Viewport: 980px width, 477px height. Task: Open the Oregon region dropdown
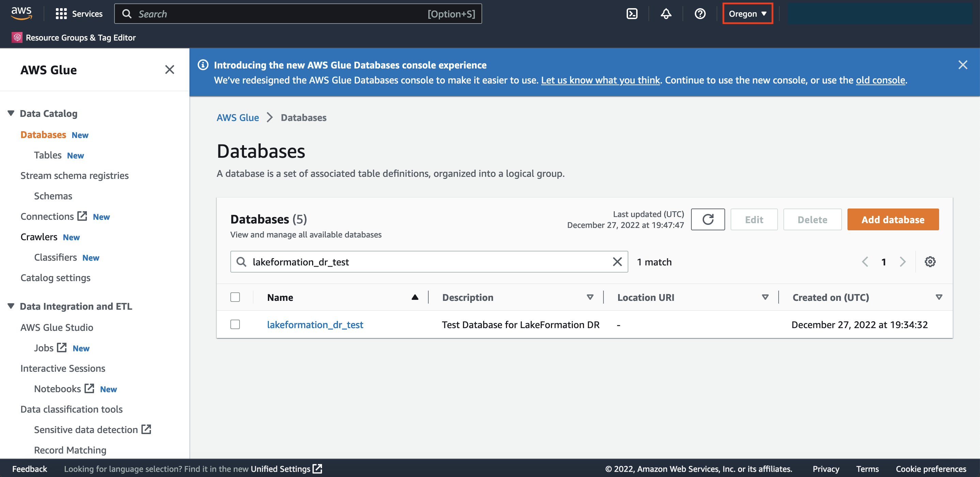pos(747,14)
